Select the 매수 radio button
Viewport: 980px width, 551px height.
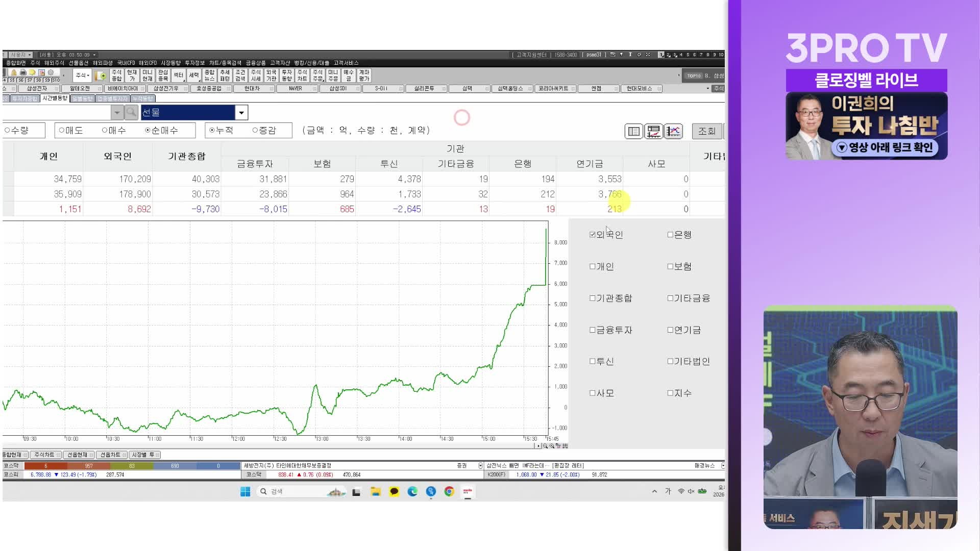[x=105, y=131]
